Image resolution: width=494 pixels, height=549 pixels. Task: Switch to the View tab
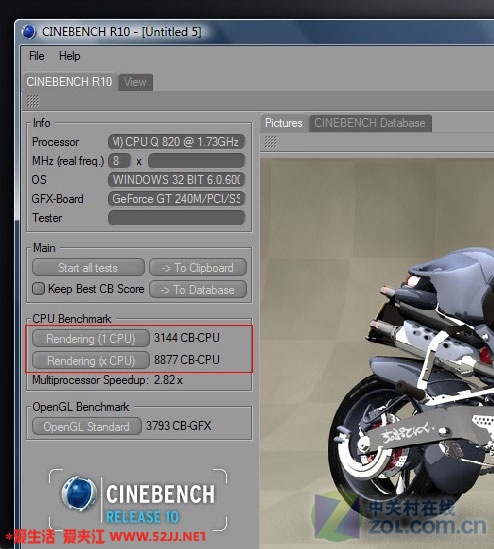[x=135, y=82]
